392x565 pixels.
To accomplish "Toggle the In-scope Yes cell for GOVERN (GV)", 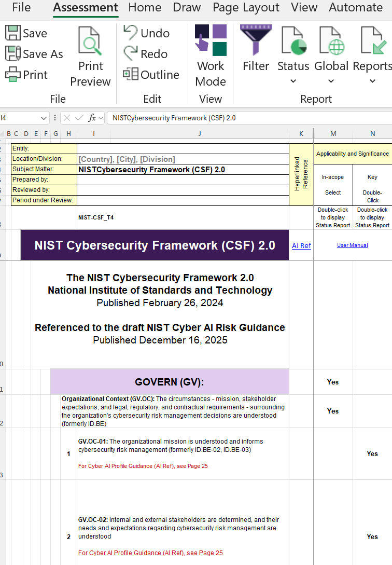I will tap(333, 382).
